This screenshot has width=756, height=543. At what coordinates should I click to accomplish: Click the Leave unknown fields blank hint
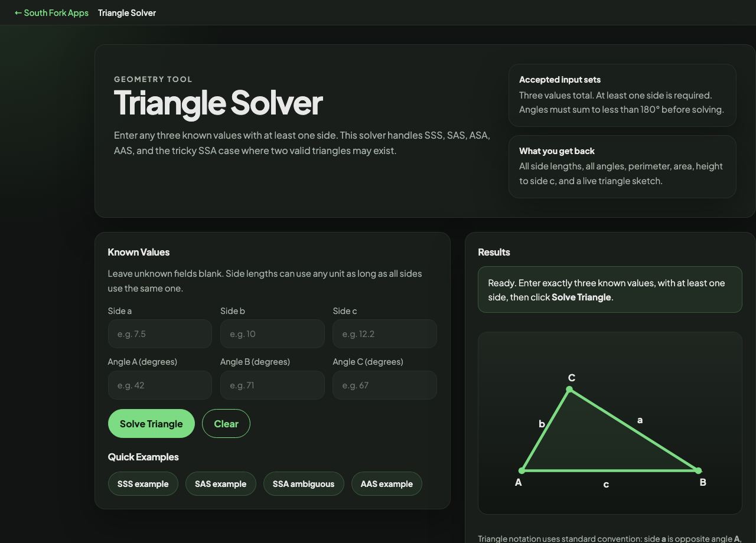coord(265,281)
